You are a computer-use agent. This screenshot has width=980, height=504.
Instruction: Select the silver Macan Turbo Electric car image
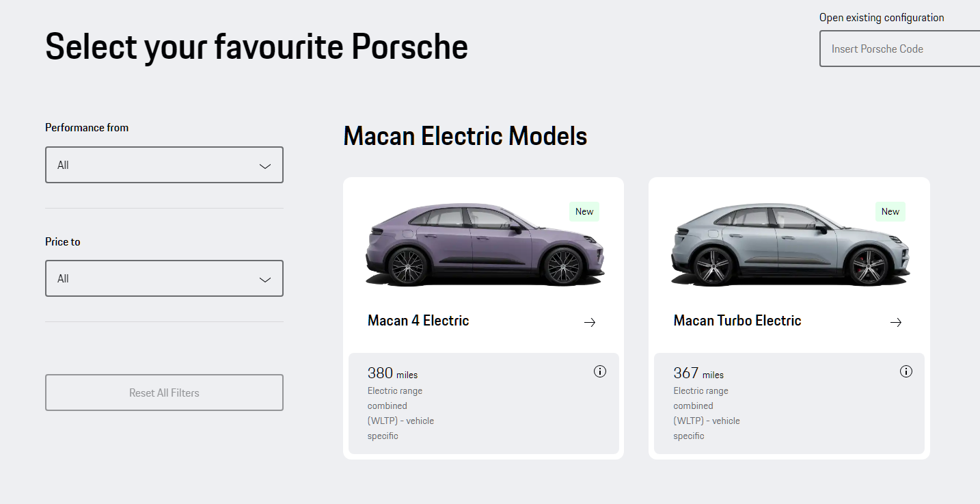[789, 245]
